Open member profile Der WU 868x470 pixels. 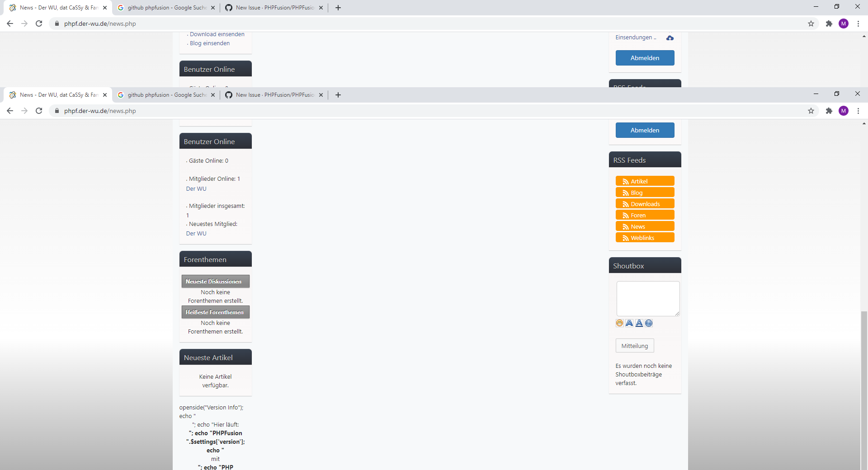click(x=196, y=188)
